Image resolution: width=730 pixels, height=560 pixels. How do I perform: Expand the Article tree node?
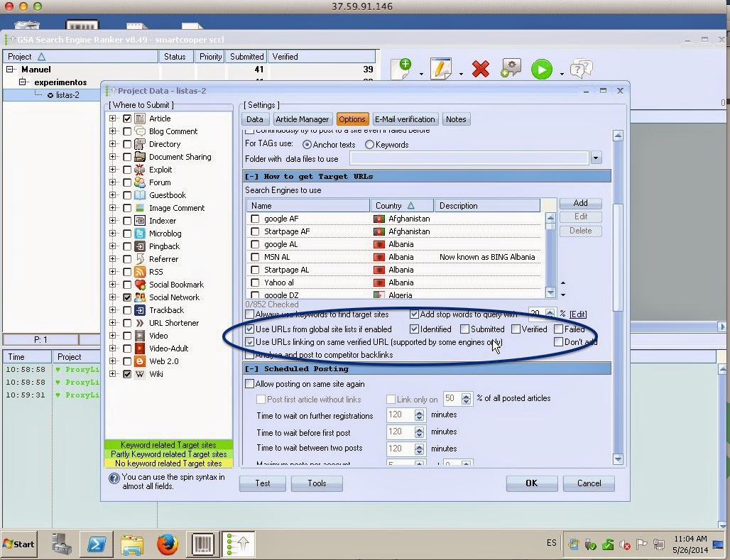tap(113, 119)
